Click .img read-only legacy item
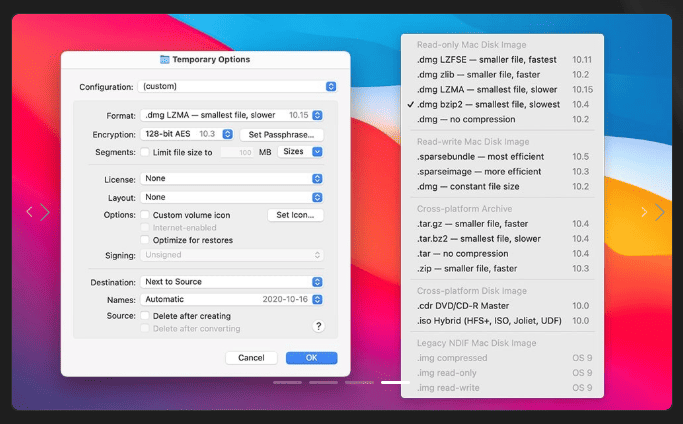The image size is (683, 424). [x=502, y=373]
